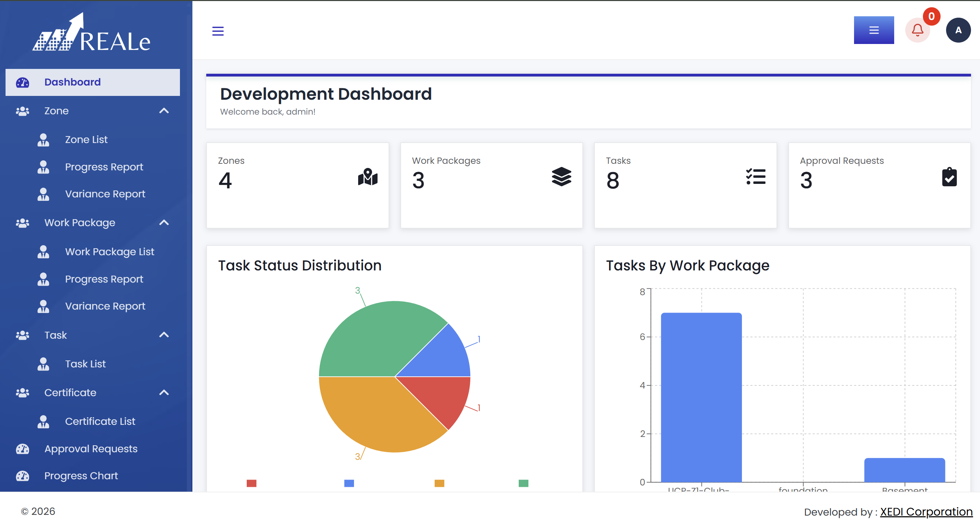Open the notification bell icon
Screen dimensions: 980x527
point(917,30)
